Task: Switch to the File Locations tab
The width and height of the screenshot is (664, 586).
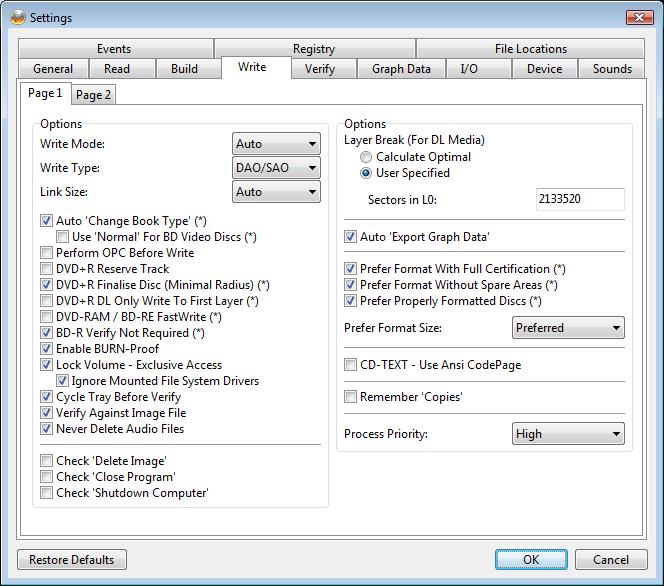Action: coord(530,49)
